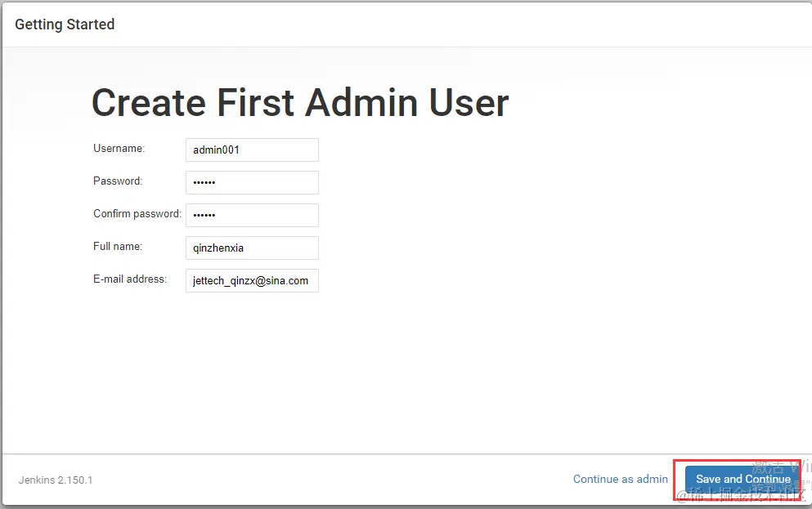Click the Getting Started header title
This screenshot has height=509, width=812.
tap(65, 25)
